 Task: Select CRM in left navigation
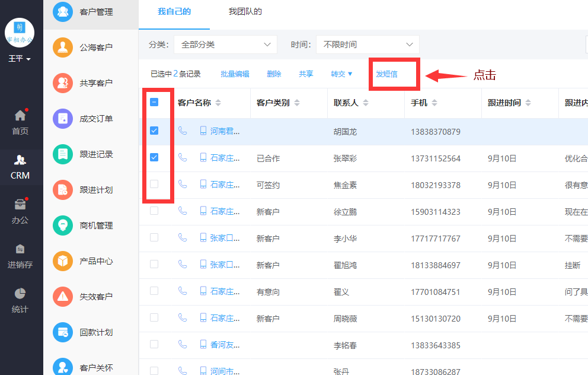(x=20, y=167)
